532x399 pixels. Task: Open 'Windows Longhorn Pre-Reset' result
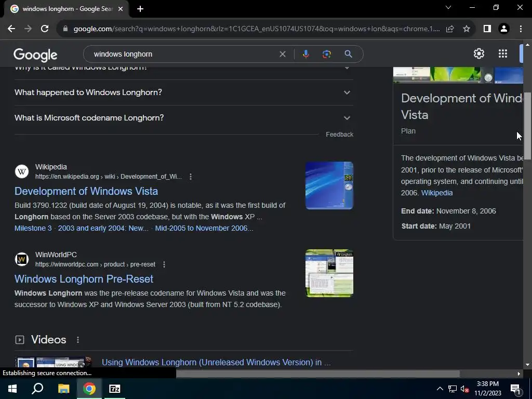tap(84, 279)
